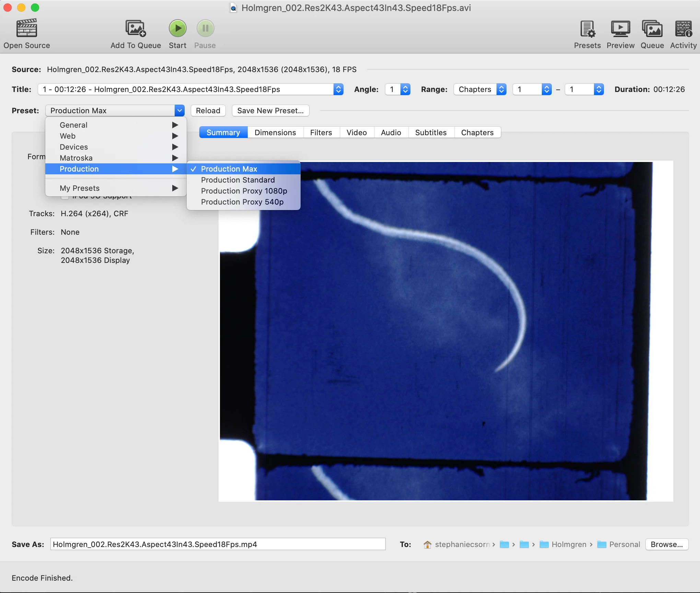The image size is (700, 593).
Task: Click the Browse destination button
Action: pyautogui.click(x=666, y=544)
